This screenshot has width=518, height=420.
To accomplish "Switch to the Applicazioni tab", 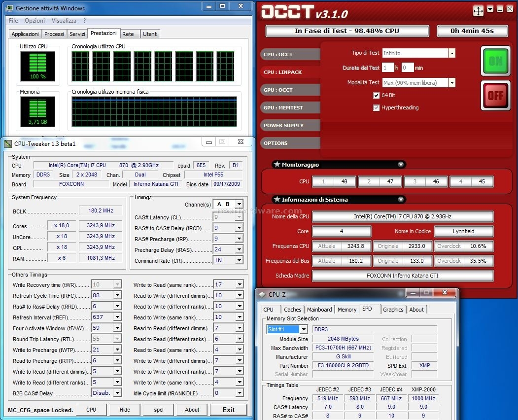I will [x=25, y=34].
